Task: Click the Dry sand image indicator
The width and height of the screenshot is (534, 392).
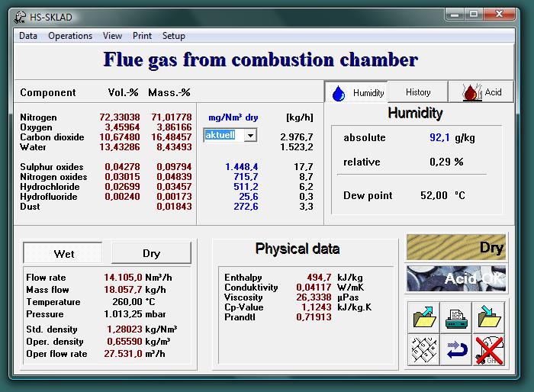Action: point(455,248)
